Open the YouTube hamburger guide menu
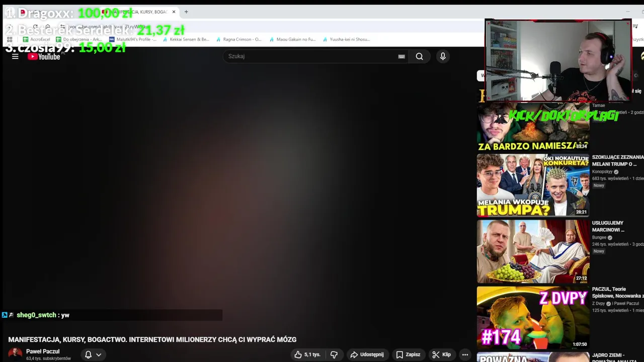Screen dimensions: 644x362 (15, 56)
